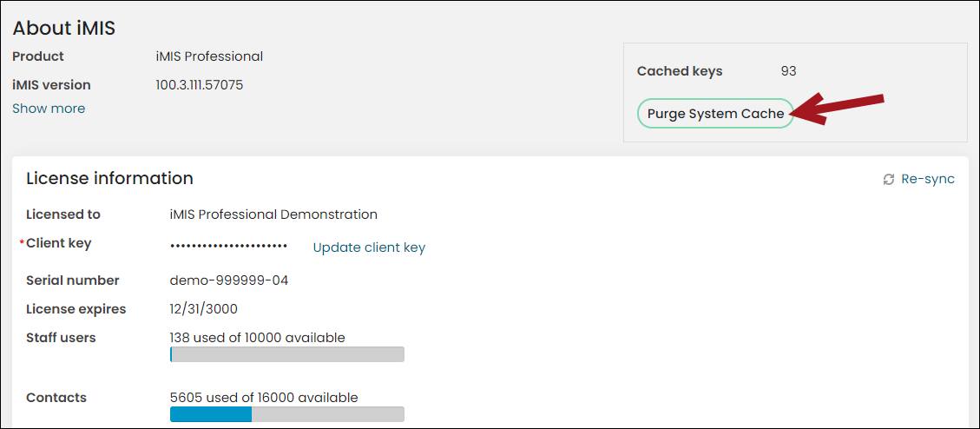This screenshot has width=980, height=429.
Task: Click the About iMIS page title
Action: coord(63,28)
